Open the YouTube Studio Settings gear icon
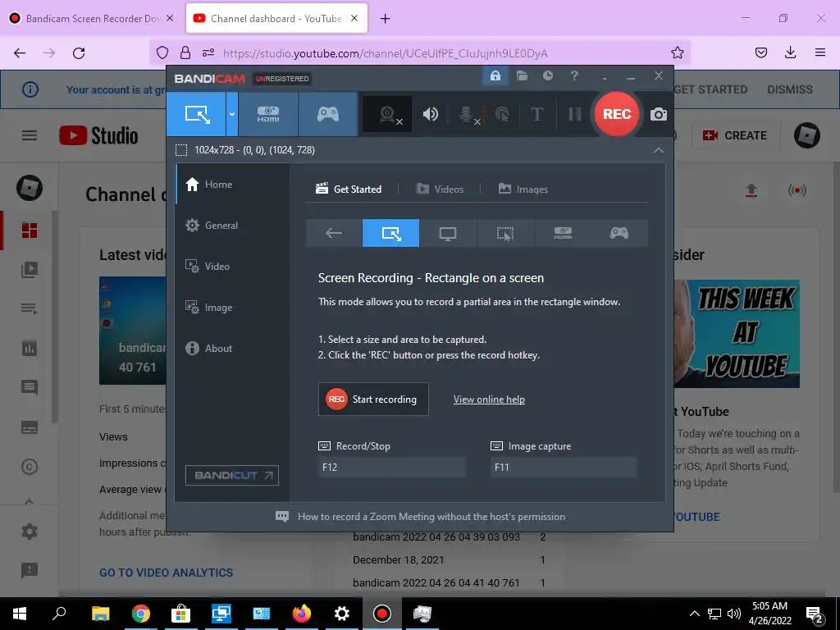Screen dimensions: 840x630 point(30,532)
